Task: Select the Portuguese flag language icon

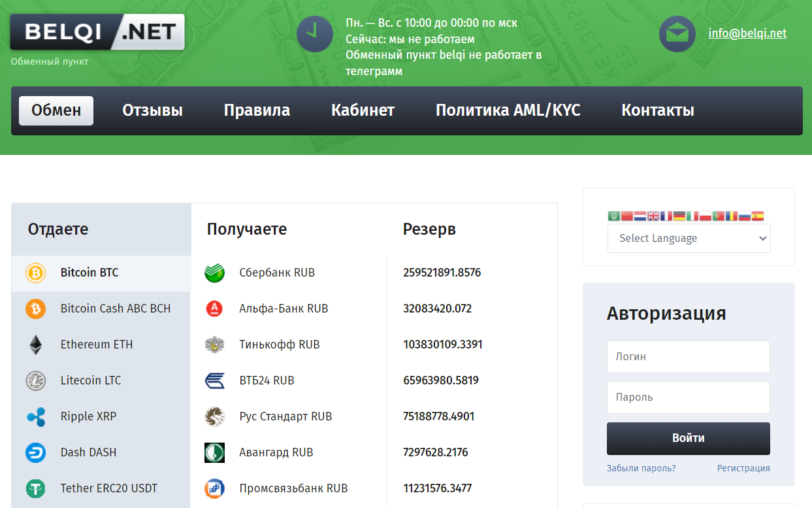Action: point(719,216)
